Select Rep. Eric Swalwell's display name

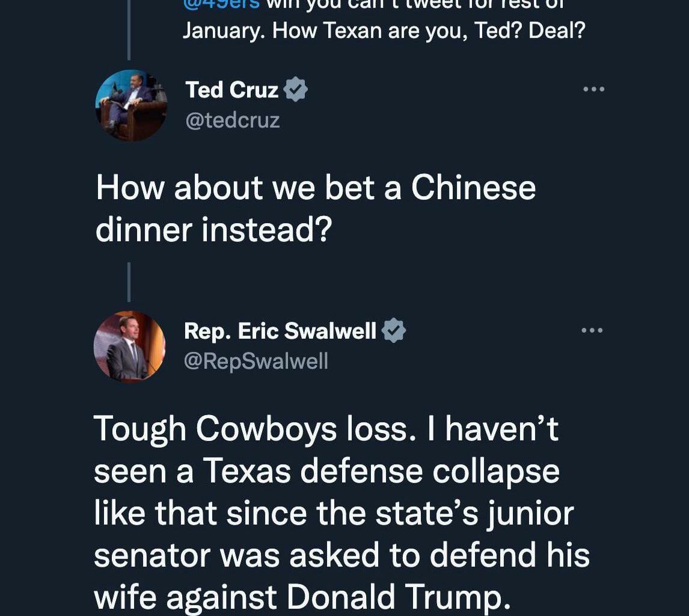click(280, 330)
